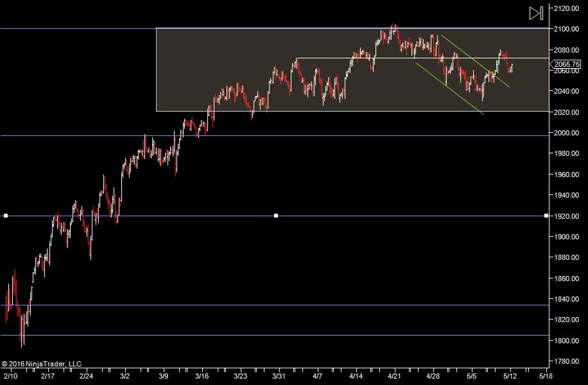Grab the left anchor of the 1920 line
The width and height of the screenshot is (588, 385).
tap(6, 216)
